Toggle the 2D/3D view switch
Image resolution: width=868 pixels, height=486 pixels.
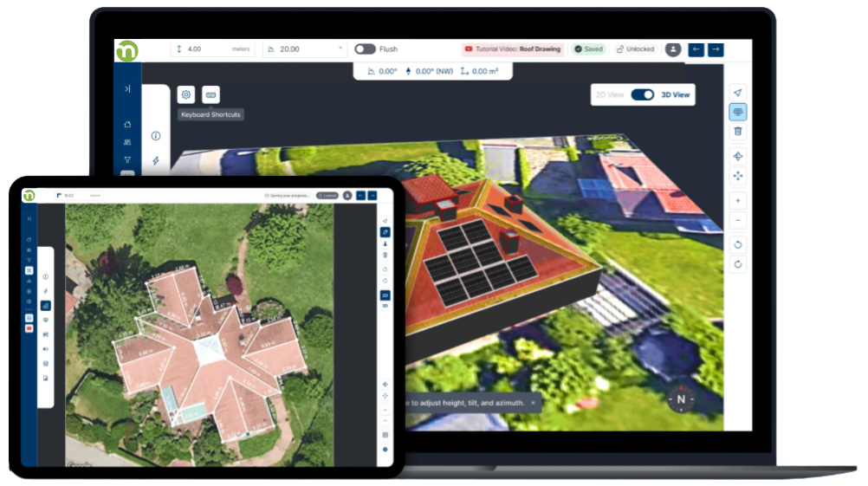642,94
